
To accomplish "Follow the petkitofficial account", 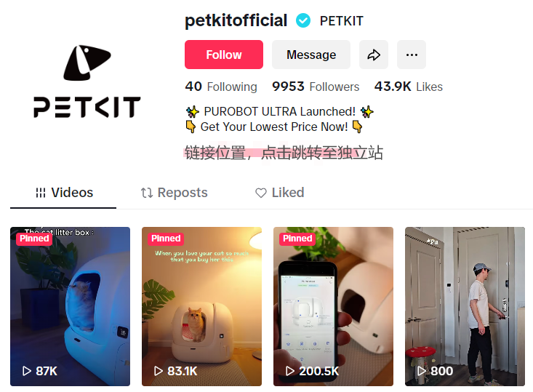I will [224, 55].
